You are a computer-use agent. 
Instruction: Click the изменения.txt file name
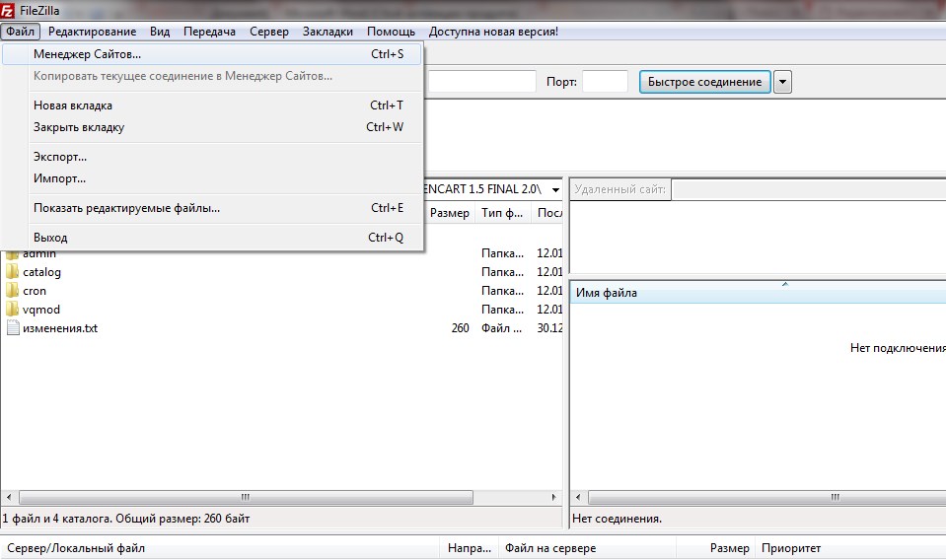[x=60, y=328]
